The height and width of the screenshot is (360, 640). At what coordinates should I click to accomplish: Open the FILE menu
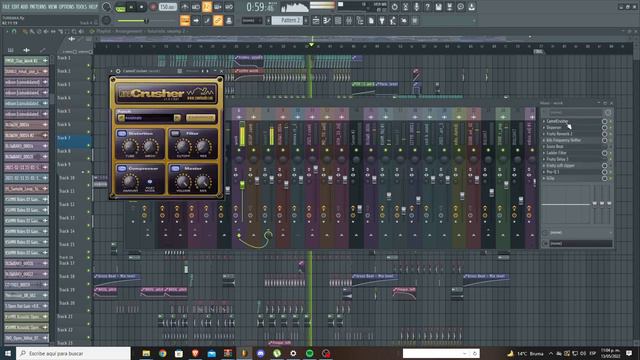(x=6, y=7)
